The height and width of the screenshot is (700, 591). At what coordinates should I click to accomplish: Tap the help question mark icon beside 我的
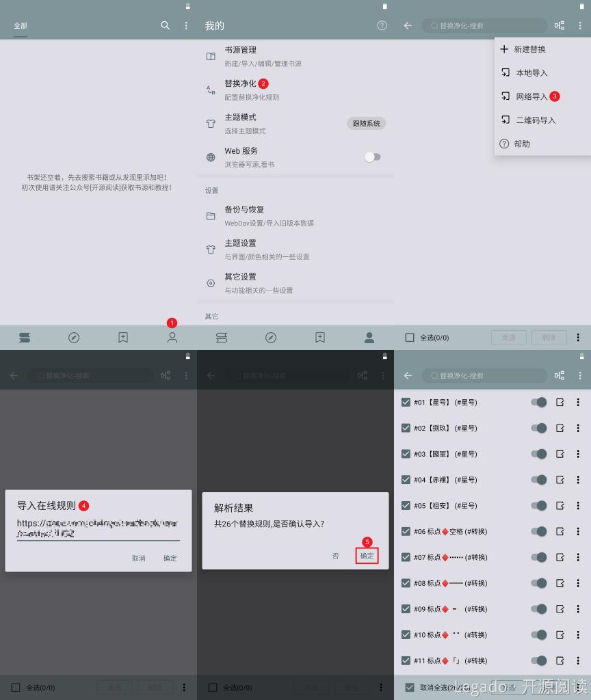coord(382,25)
